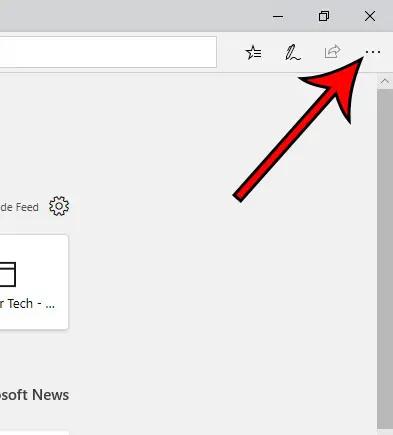This screenshot has height=435, width=393.
Task: Minimize the browser window
Action: click(x=278, y=16)
